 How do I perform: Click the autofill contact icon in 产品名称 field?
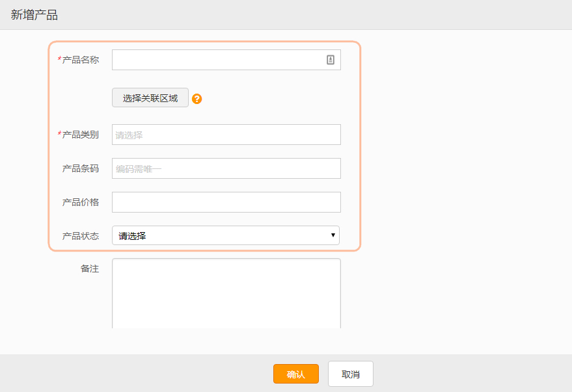coord(330,60)
